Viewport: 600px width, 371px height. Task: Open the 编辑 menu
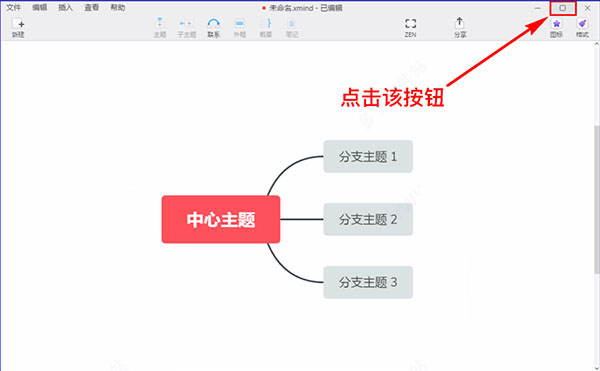point(39,8)
